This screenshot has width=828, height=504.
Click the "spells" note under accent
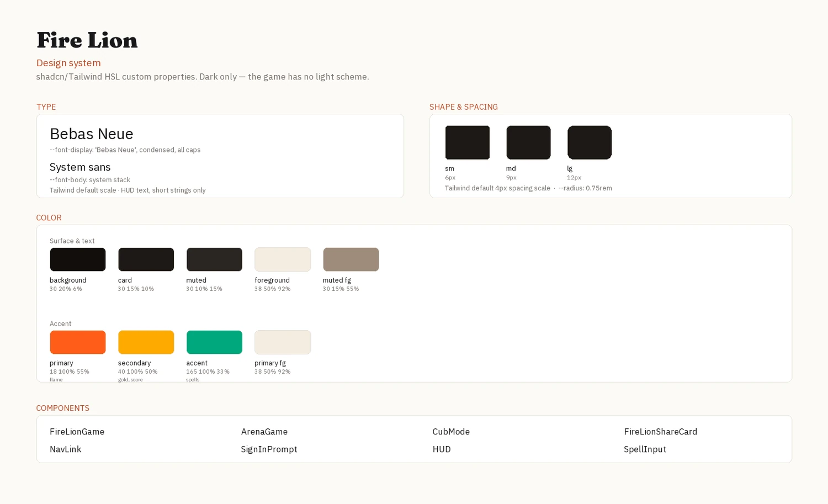coord(193,380)
